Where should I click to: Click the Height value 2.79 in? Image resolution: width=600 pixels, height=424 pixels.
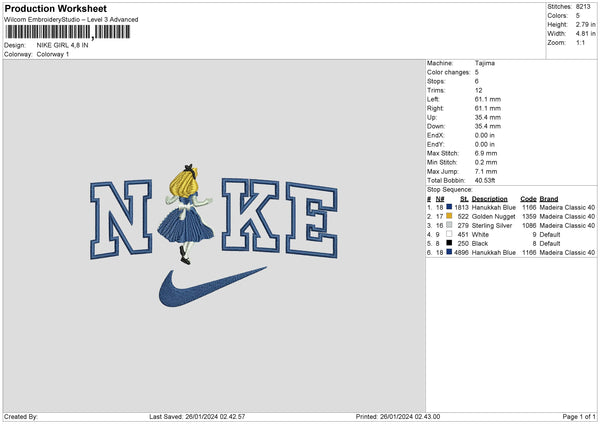pos(585,24)
